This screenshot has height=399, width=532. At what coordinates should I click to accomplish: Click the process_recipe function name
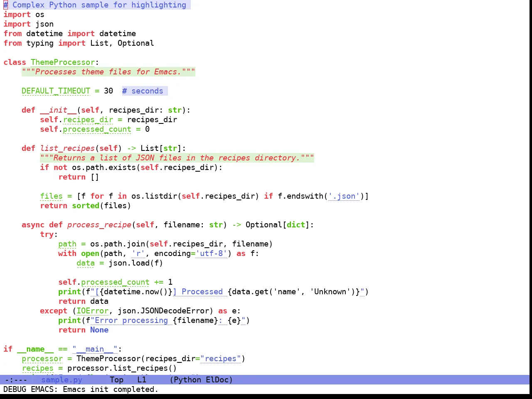(99, 225)
